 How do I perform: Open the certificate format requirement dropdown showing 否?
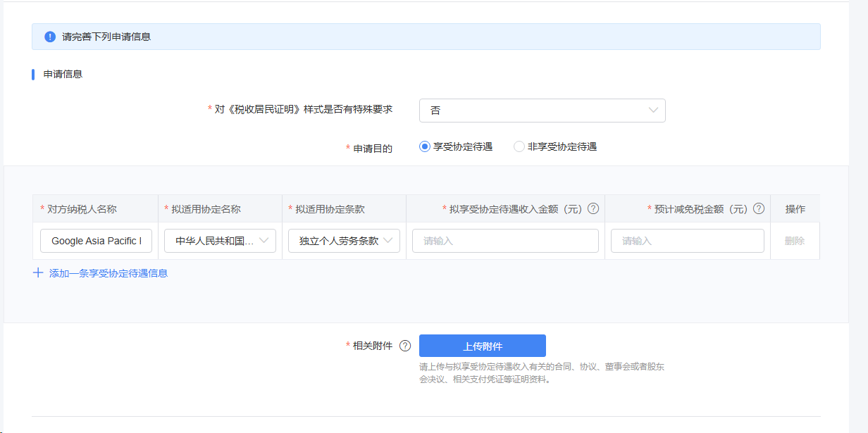(x=542, y=111)
